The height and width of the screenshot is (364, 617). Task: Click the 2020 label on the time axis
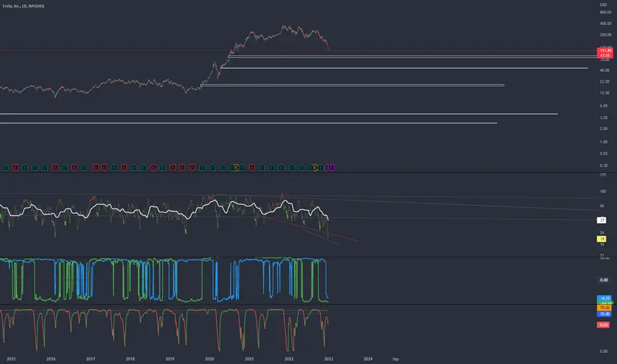coord(209,359)
